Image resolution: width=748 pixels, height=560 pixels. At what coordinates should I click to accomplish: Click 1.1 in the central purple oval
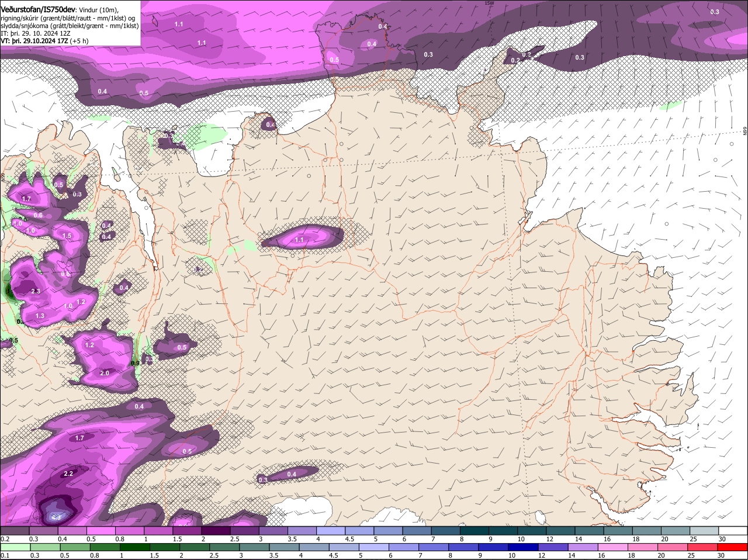click(x=300, y=240)
